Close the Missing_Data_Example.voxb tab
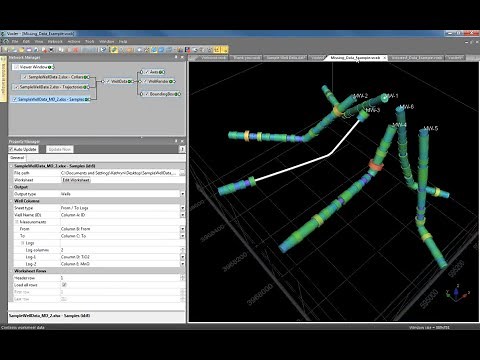This screenshot has width=480, height=360. [x=384, y=58]
